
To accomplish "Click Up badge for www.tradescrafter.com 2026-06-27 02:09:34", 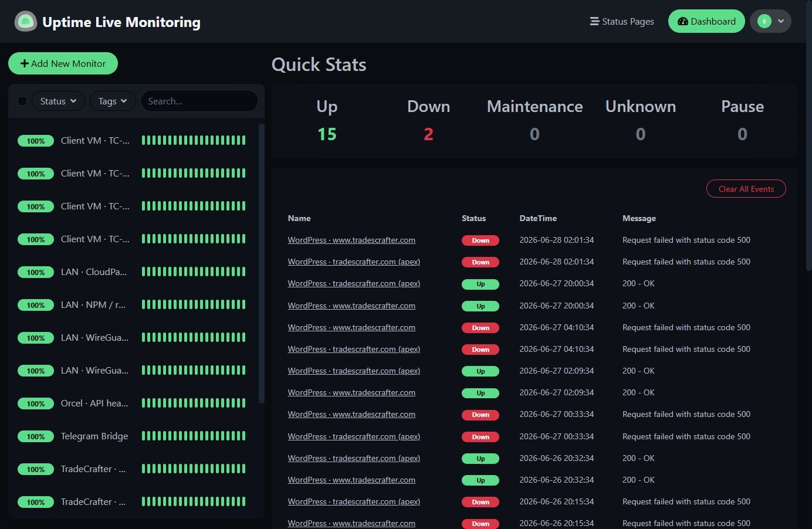I will pyautogui.click(x=481, y=393).
